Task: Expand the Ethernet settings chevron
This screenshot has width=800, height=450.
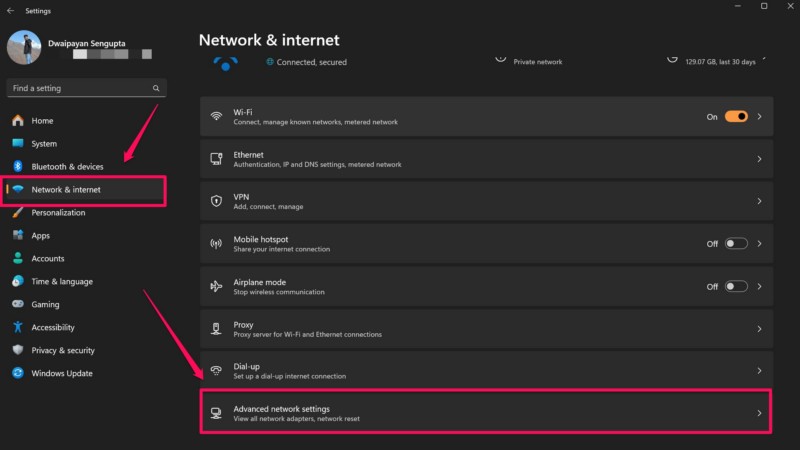Action: coord(759,159)
